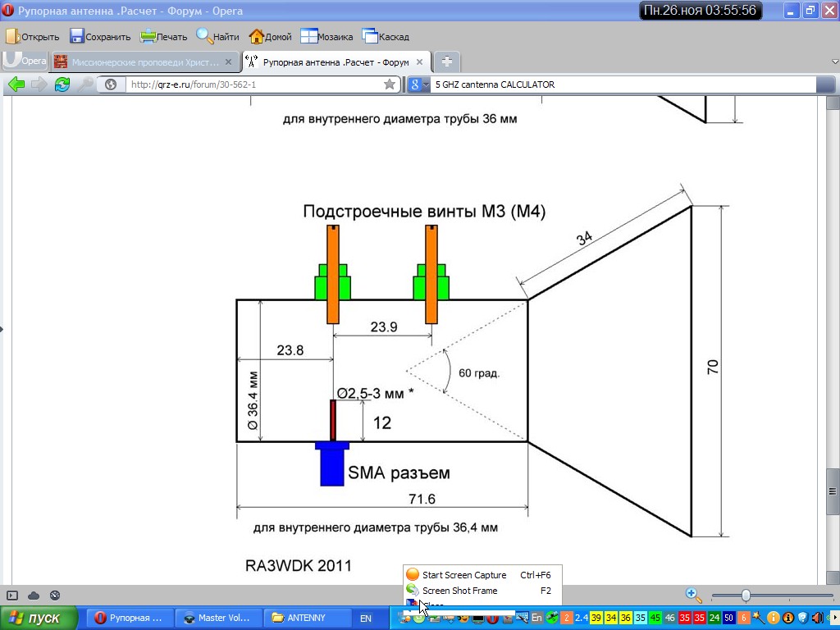Click the globe site info badge
This screenshot has height=630, width=840.
pos(111,84)
